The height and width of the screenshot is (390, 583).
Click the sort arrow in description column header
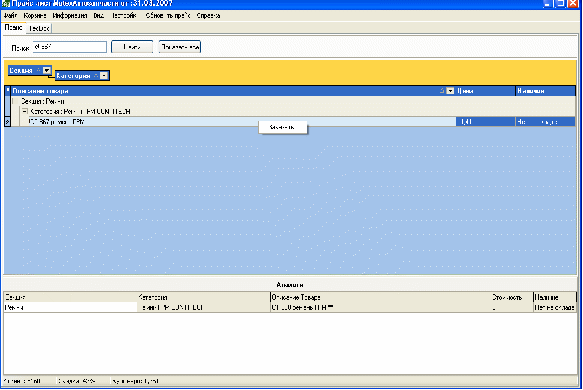coord(442,91)
